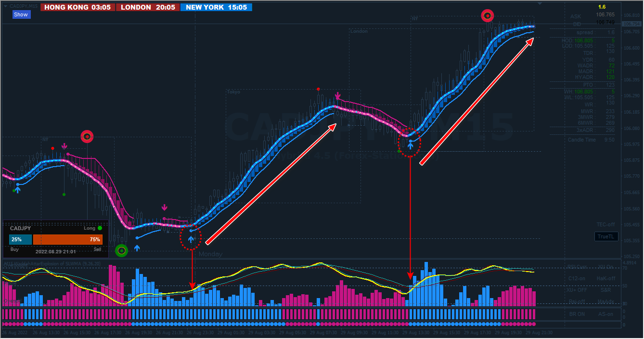Toggle the S&R button

pyautogui.click(x=606, y=290)
